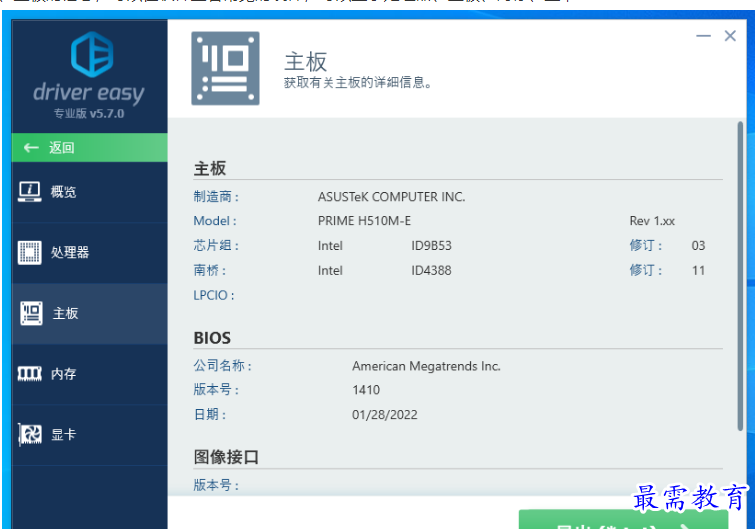Viewport: 755px width, 529px height.
Task: Click chipset ID value ID9B53
Action: (x=431, y=246)
